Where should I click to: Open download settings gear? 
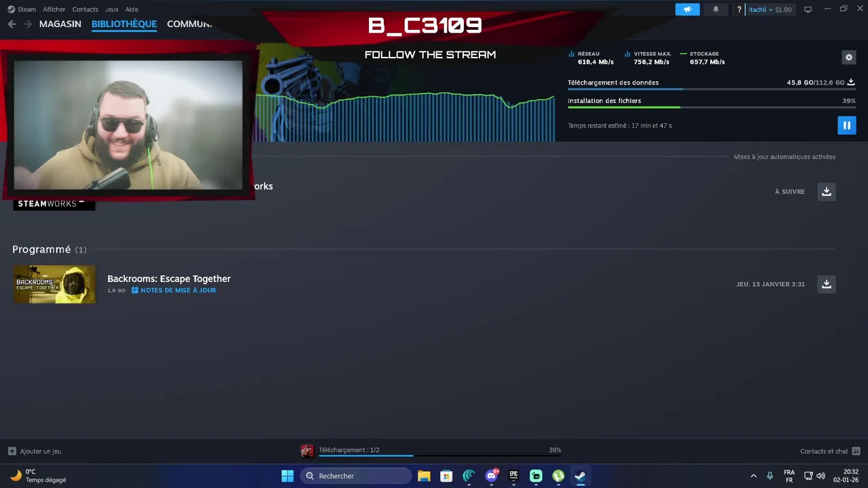pyautogui.click(x=848, y=58)
